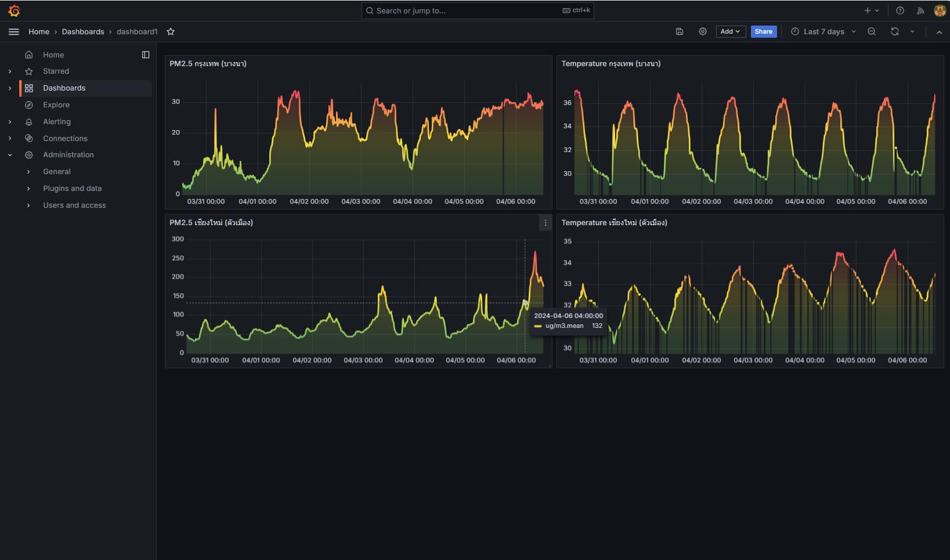Open the Last 7 days time picker
The height and width of the screenshot is (560, 950).
pos(822,31)
